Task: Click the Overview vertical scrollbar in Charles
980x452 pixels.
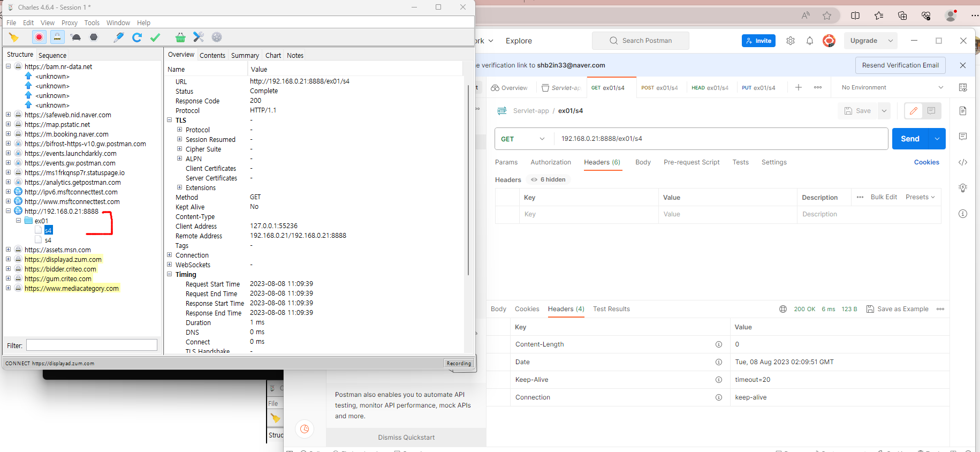Action: [468, 179]
